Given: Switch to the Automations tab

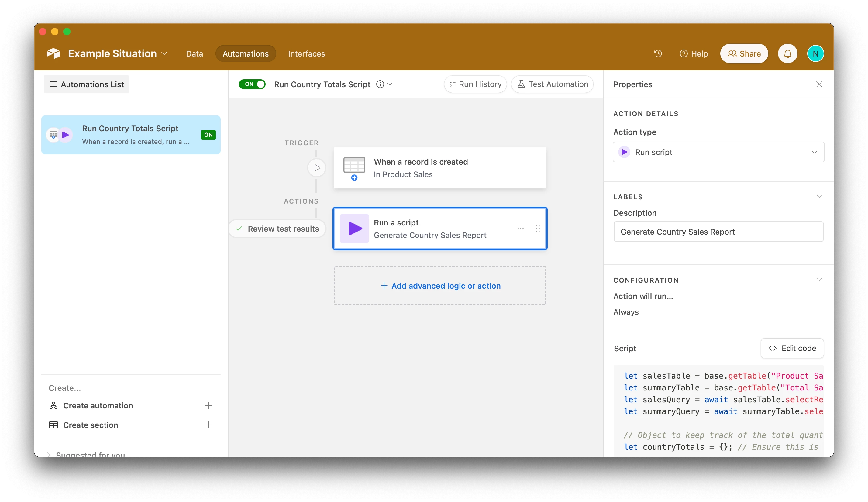Looking at the screenshot, I should point(246,54).
